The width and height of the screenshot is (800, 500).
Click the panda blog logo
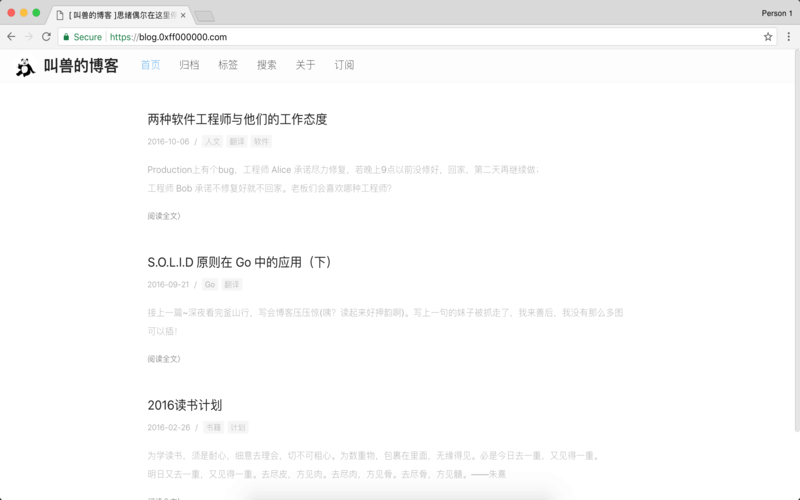25,66
